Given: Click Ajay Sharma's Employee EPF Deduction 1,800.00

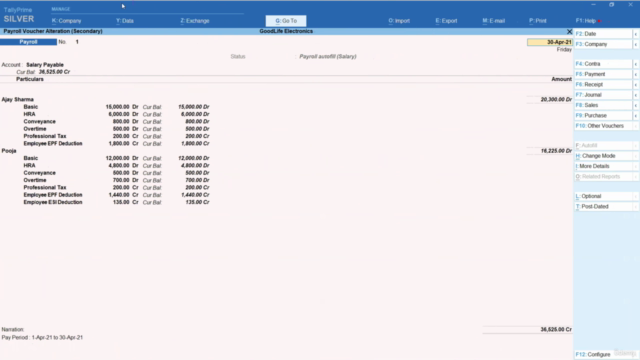Looking at the screenshot, I should [119, 144].
